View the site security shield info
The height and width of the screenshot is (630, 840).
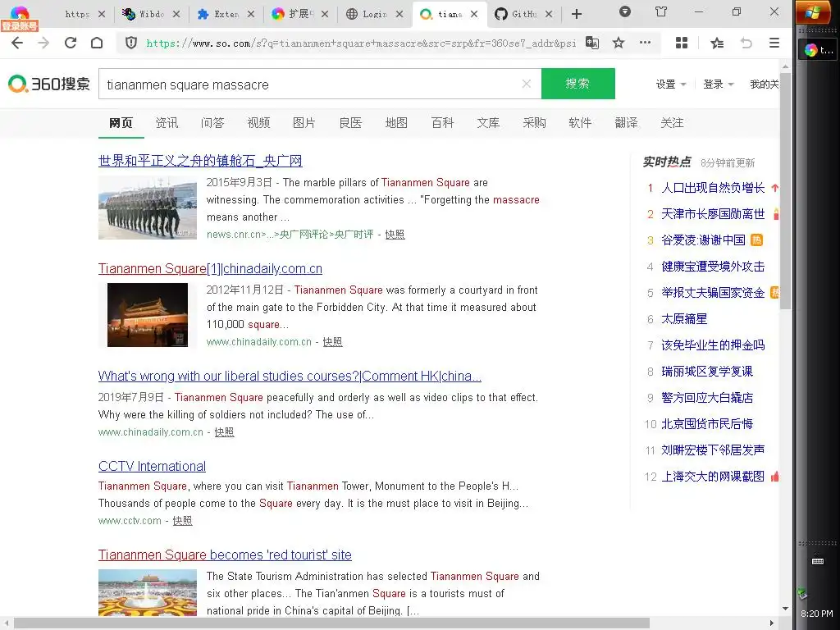(130, 43)
